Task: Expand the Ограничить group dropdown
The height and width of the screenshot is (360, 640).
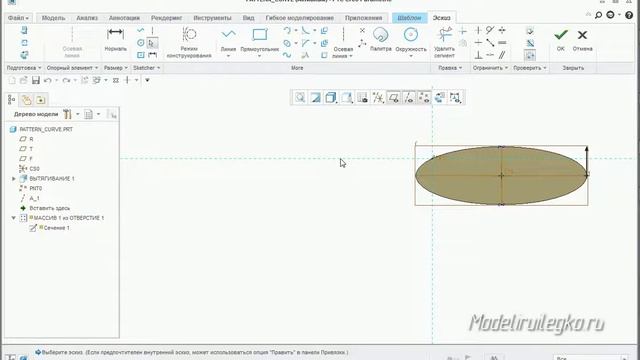Action: coord(490,68)
